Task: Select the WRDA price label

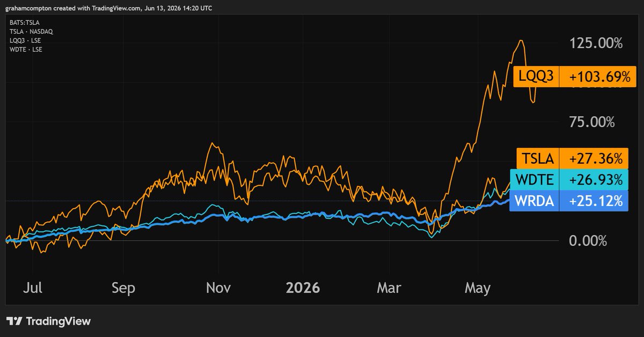Action: (x=535, y=200)
